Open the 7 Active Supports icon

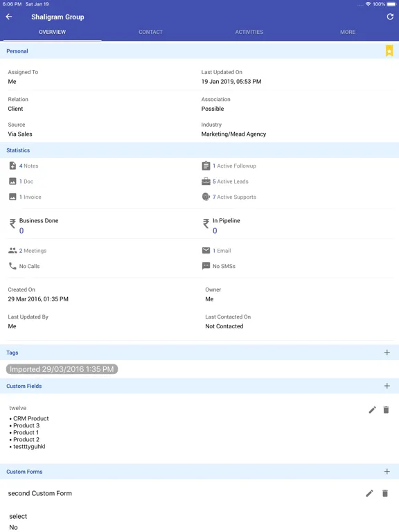(206, 197)
